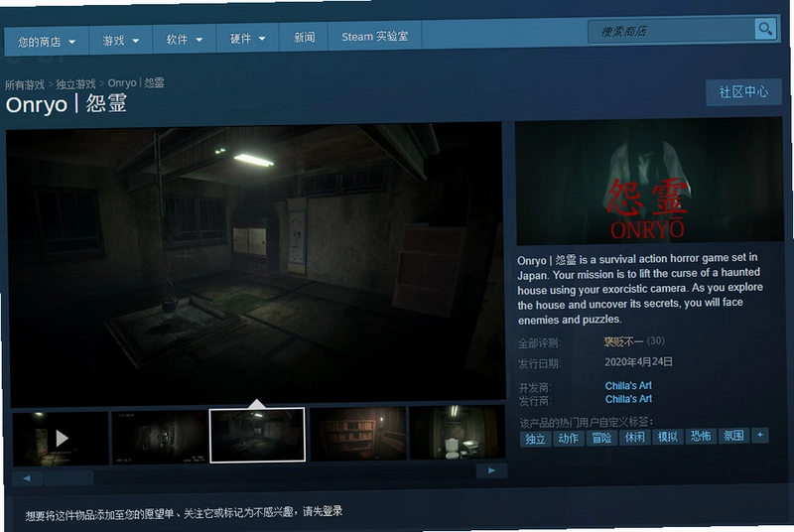The height and width of the screenshot is (532, 794).
Task: Select the 冒险 tag
Action: [x=601, y=438]
